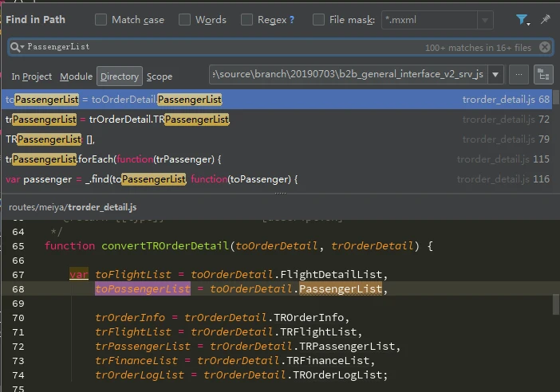Enable the File mask checkbox

click(x=319, y=20)
